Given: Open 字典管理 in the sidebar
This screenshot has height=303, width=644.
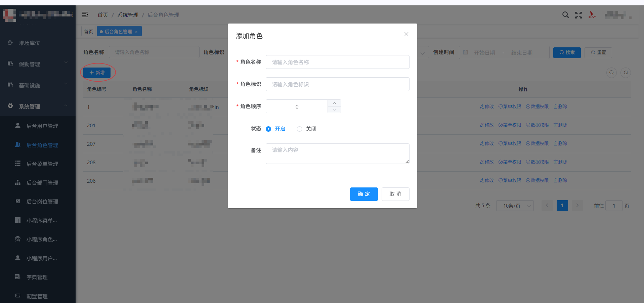Looking at the screenshot, I should (x=37, y=277).
